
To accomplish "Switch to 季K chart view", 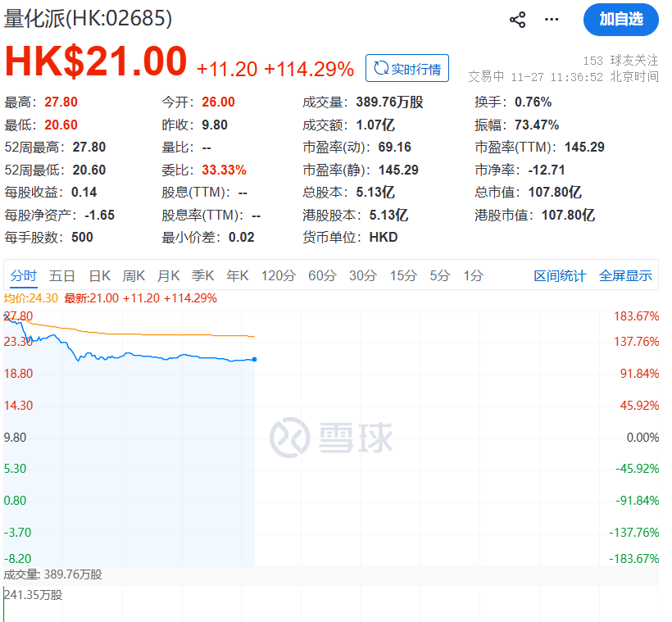I will click(x=202, y=275).
